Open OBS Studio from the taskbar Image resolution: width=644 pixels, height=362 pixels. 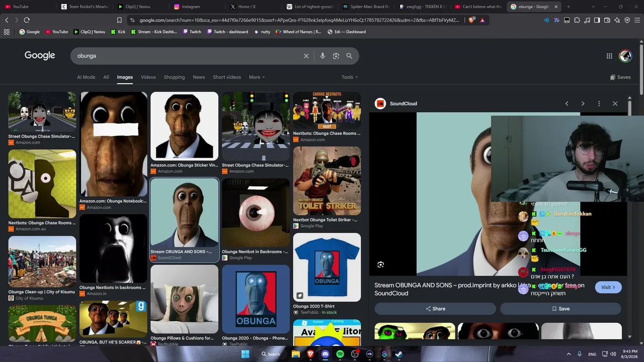click(355, 354)
